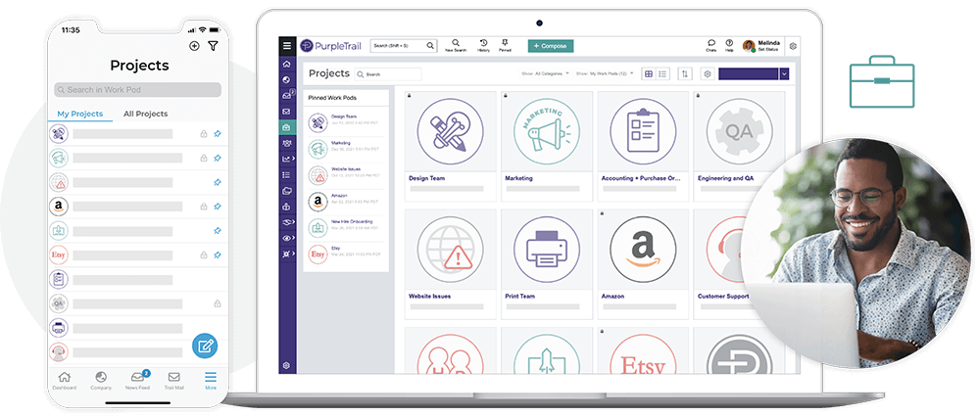Open the Marketing project card

547,146
